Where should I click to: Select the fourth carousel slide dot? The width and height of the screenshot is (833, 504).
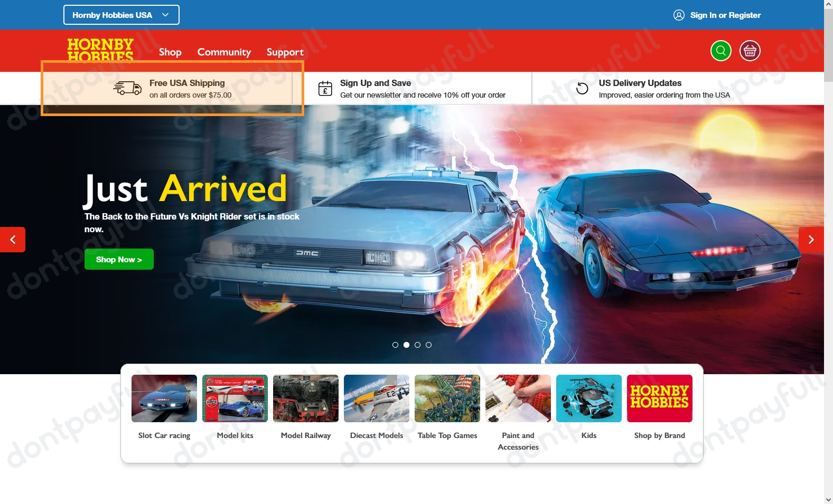tap(428, 345)
